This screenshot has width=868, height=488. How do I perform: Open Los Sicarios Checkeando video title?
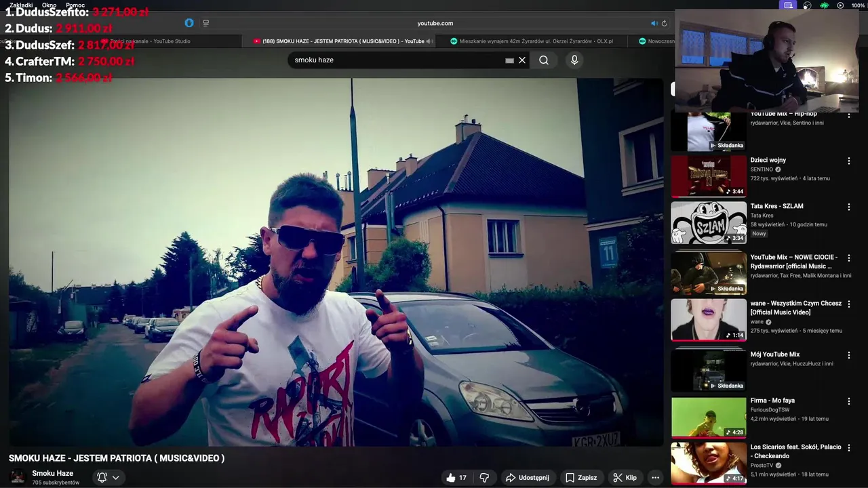click(x=795, y=451)
